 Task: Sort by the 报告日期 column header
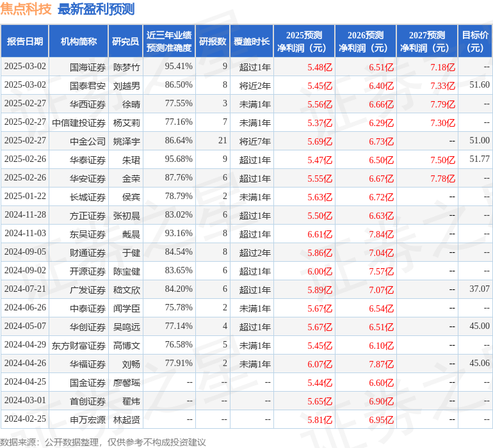click(x=25, y=42)
